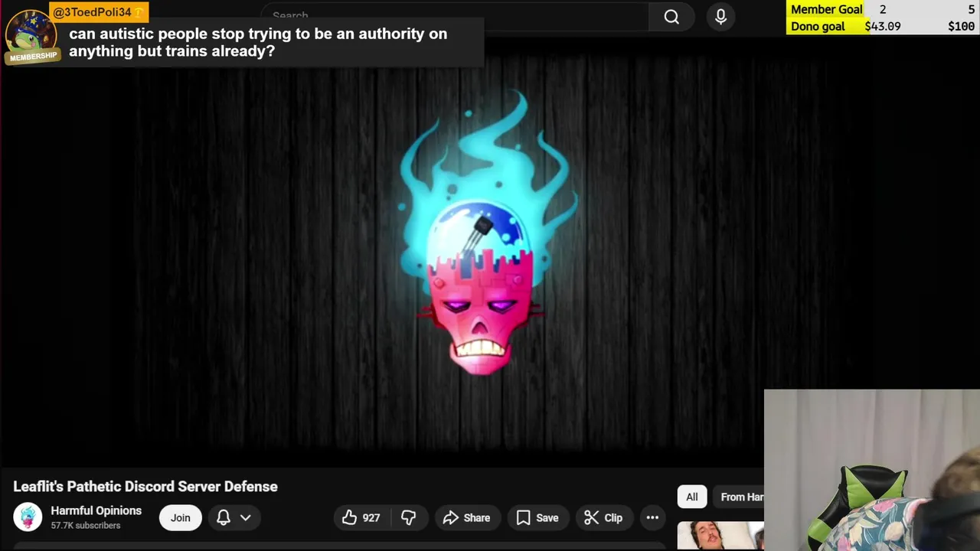Dislike the video
This screenshot has height=551, width=980.
coord(409,518)
